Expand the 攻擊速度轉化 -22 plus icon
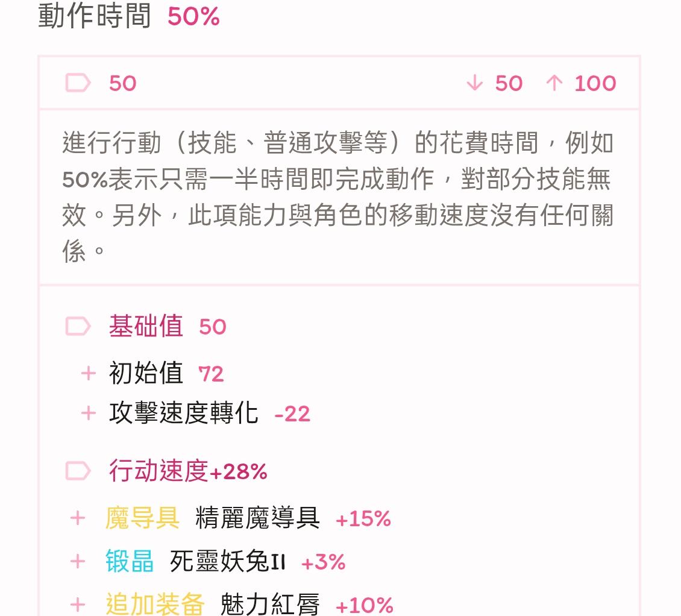Viewport: 681px width, 616px height. coord(88,413)
